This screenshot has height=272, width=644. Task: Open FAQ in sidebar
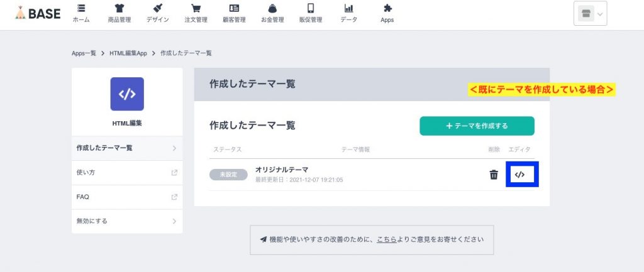pyautogui.click(x=127, y=197)
